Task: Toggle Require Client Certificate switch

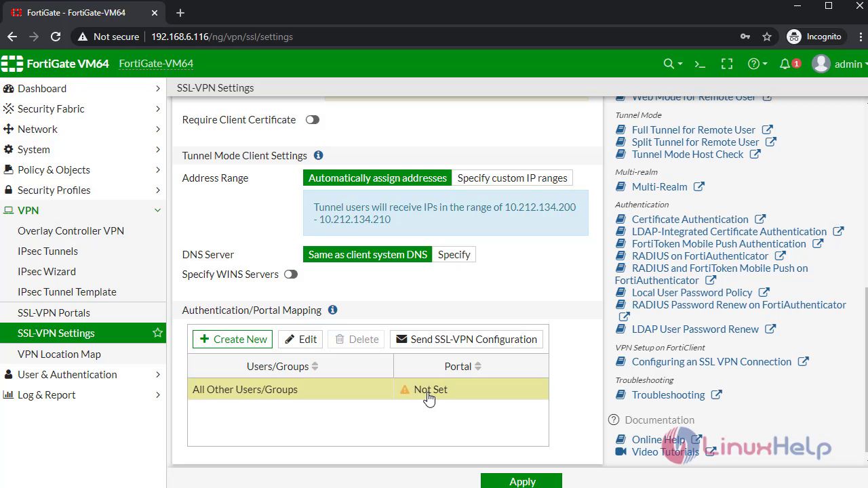Action: [x=312, y=120]
